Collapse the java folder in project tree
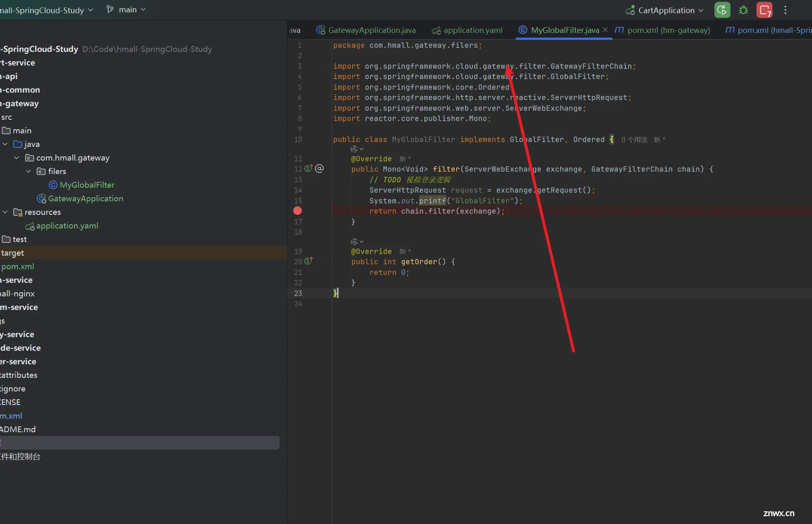This screenshot has height=524, width=812. point(5,144)
